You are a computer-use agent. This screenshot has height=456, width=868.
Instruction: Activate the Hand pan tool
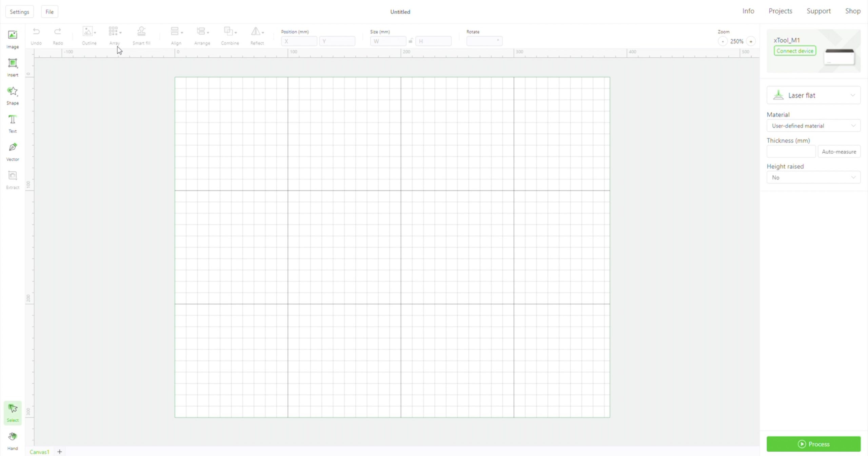(x=13, y=440)
